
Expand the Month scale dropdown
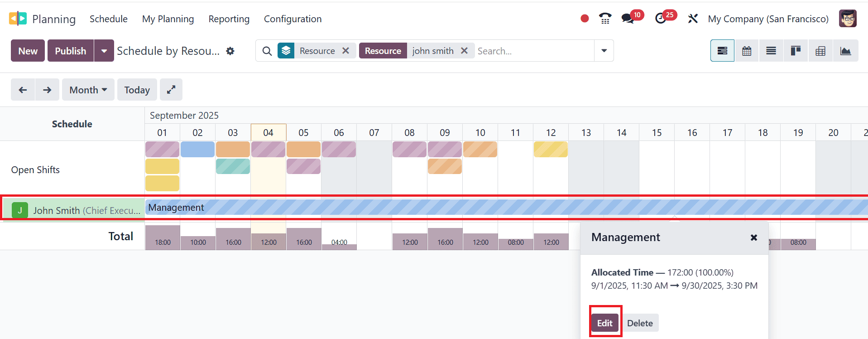coord(88,90)
